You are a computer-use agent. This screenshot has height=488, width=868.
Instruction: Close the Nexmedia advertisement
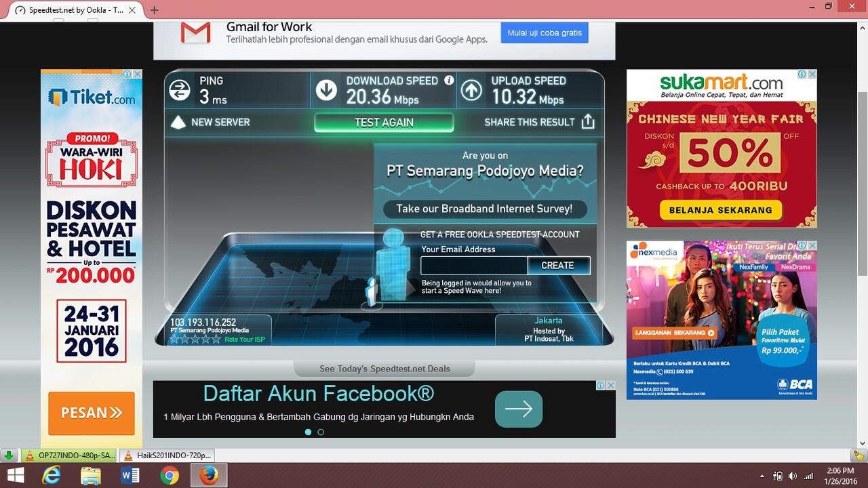click(812, 245)
